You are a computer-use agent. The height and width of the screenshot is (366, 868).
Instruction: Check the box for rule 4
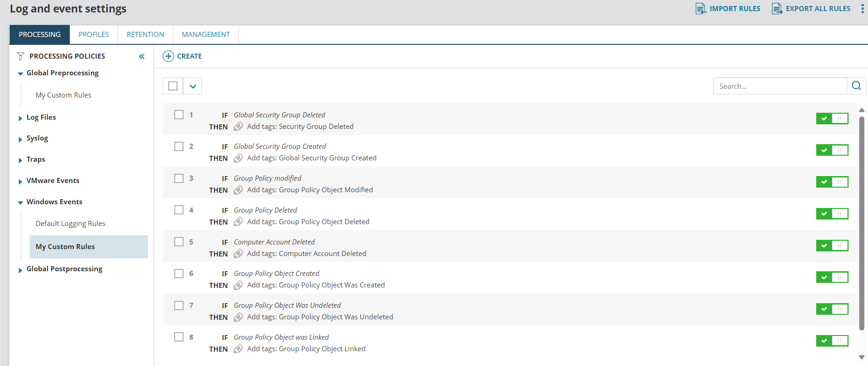point(179,210)
